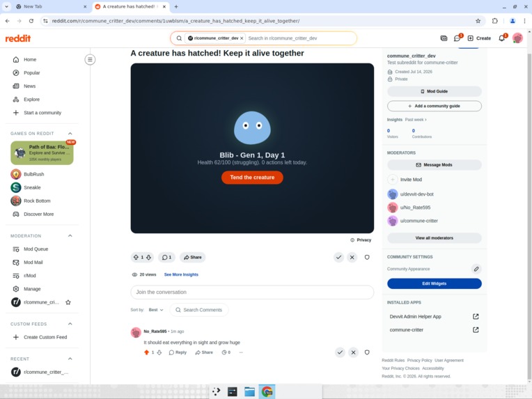532x399 pixels.
Task: Focus Join the conversation field
Action: [x=252, y=292]
